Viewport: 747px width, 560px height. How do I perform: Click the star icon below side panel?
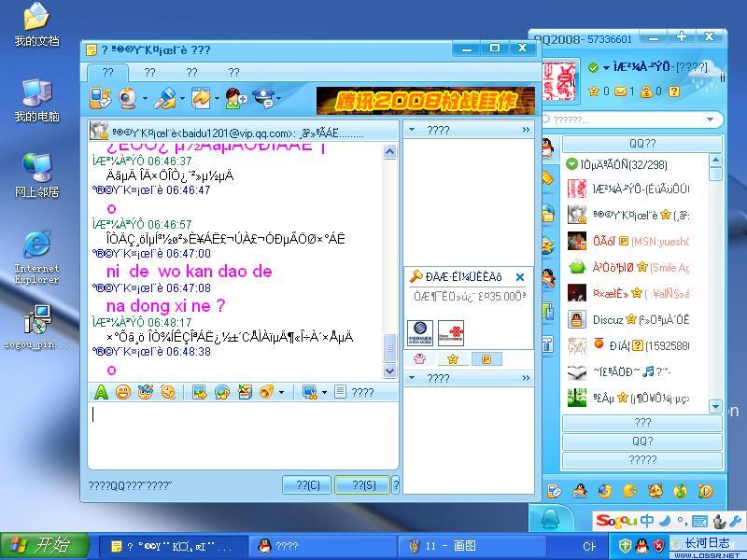point(453,359)
